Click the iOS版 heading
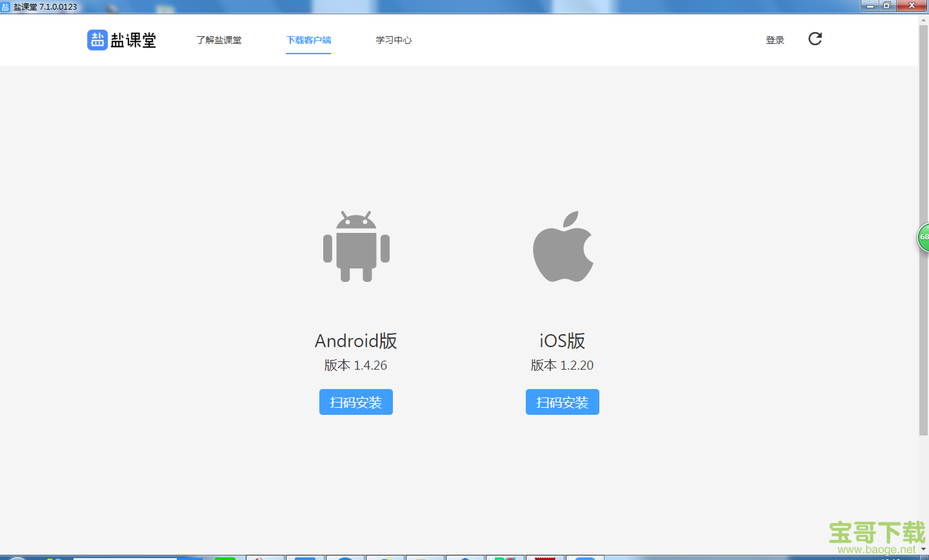This screenshot has width=929, height=560. pyautogui.click(x=563, y=341)
